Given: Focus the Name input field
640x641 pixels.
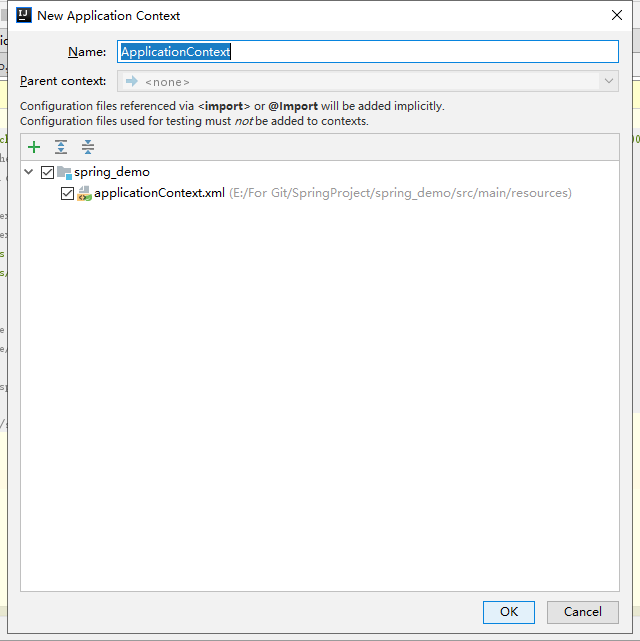Looking at the screenshot, I should click(368, 52).
